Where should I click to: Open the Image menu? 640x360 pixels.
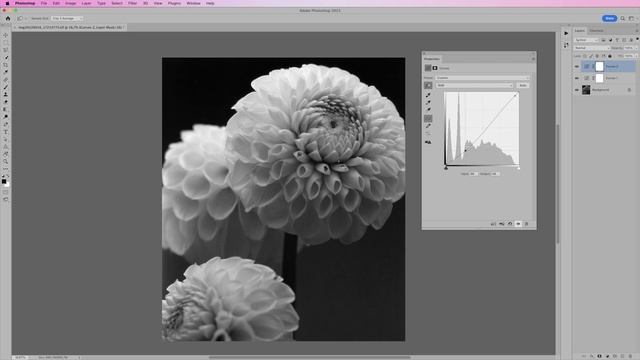(71, 3)
